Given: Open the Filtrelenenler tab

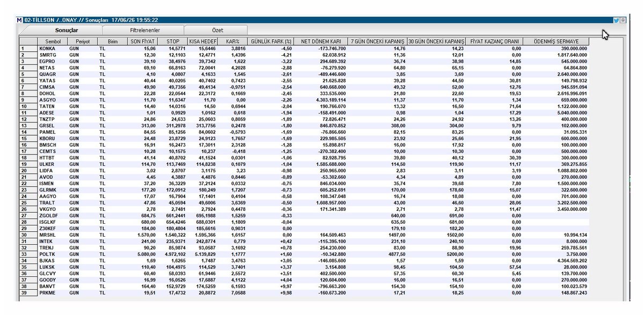Looking at the screenshot, I should pos(145,30).
